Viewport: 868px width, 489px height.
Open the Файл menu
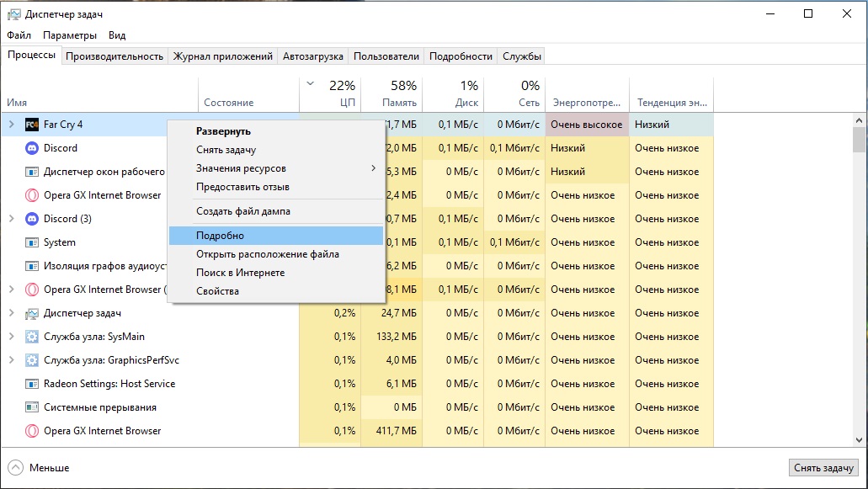point(19,35)
